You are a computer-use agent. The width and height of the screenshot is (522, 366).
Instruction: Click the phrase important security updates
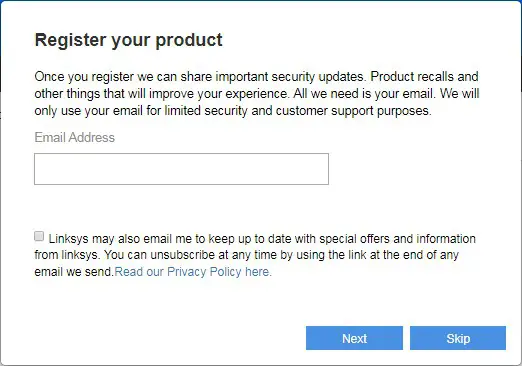pos(290,77)
